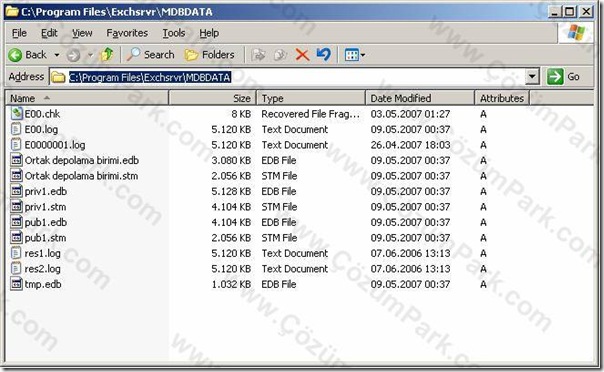Click the blue Undo icon
This screenshot has width=604, height=372.
coord(324,55)
